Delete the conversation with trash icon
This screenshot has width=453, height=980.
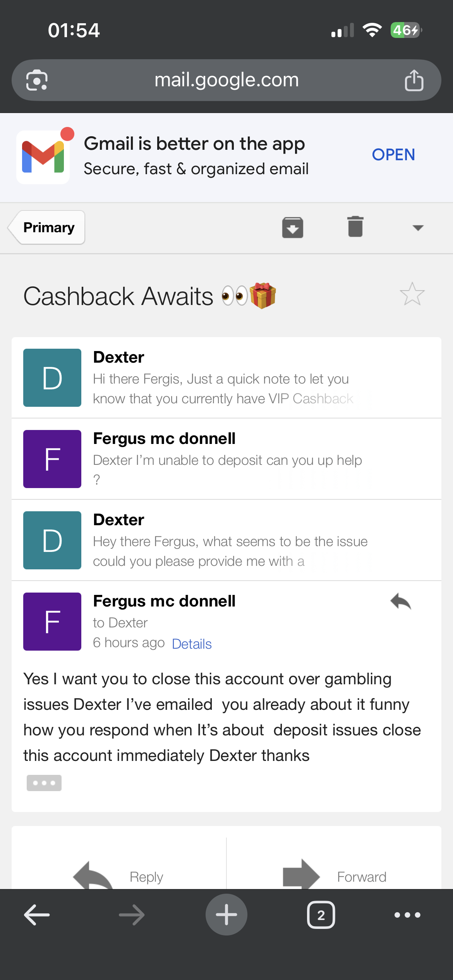coord(355,227)
